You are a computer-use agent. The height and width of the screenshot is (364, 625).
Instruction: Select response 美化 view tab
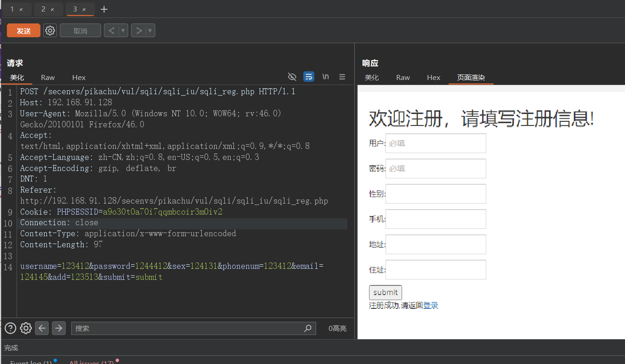click(372, 78)
